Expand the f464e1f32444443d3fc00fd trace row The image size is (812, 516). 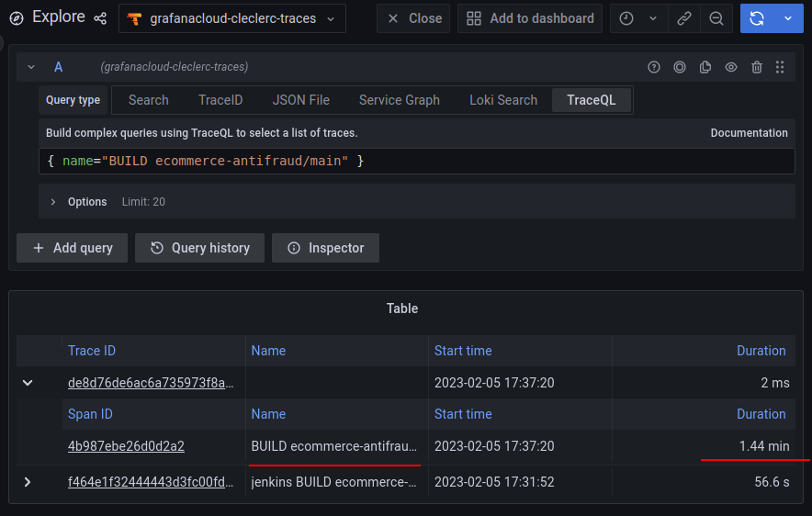click(28, 482)
